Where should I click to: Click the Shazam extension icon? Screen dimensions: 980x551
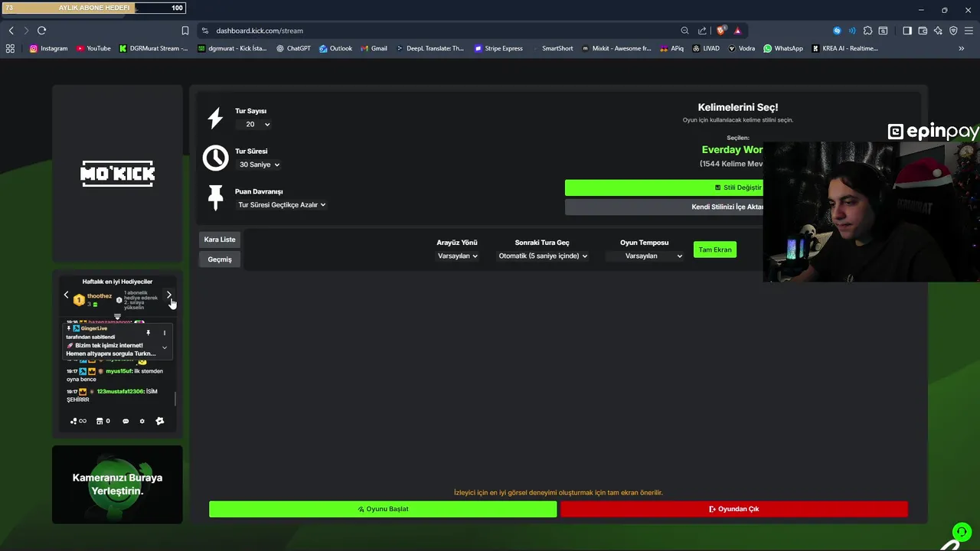pos(837,31)
